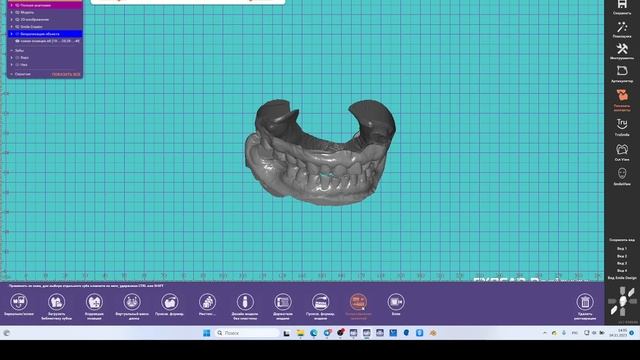This screenshot has width=640, height=360.
Task: Switch to Вид 3 saved view
Action: click(622, 263)
